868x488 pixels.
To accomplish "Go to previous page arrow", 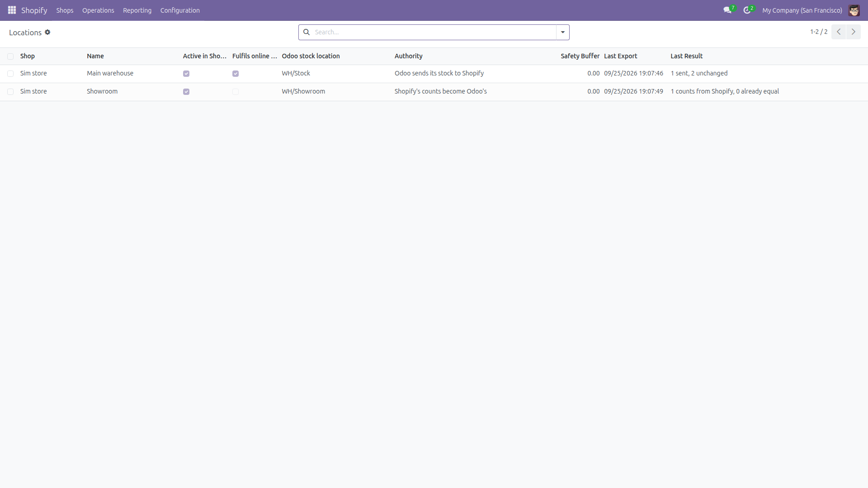I will (x=839, y=32).
